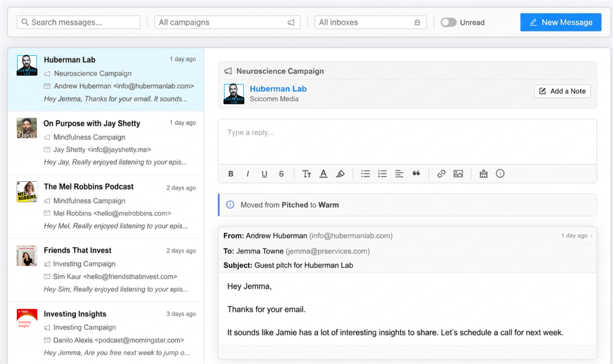Image resolution: width=613 pixels, height=364 pixels.
Task: Click the info icon in reply toolbar
Action: (x=500, y=173)
